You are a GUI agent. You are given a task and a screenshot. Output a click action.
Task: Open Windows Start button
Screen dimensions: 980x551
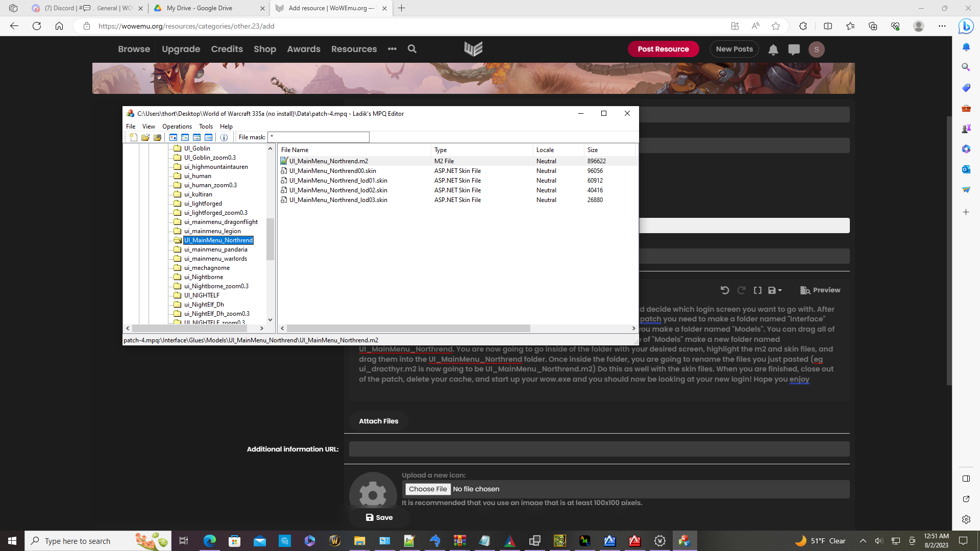click(12, 541)
